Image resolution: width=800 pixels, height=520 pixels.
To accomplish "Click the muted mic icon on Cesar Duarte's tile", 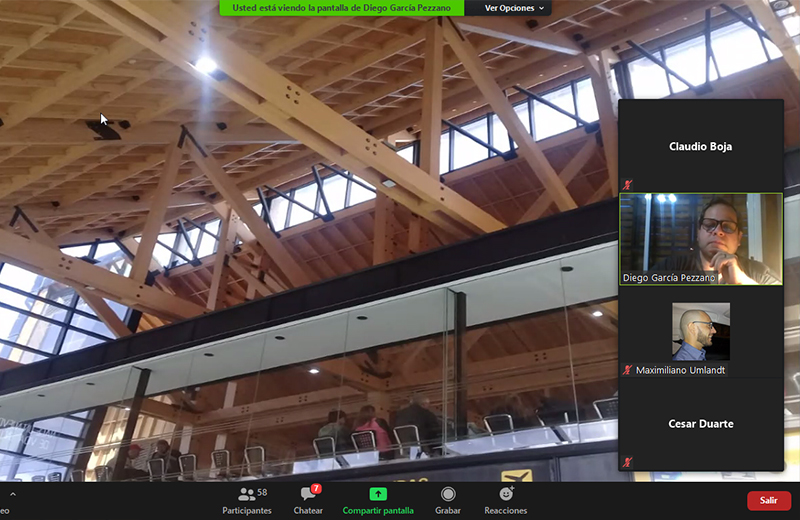I will [x=628, y=462].
